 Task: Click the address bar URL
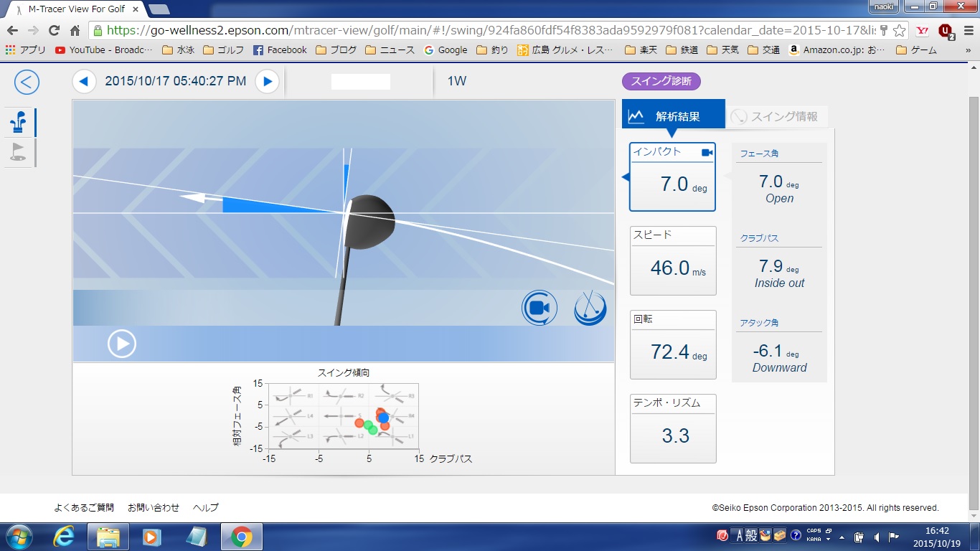click(x=491, y=31)
